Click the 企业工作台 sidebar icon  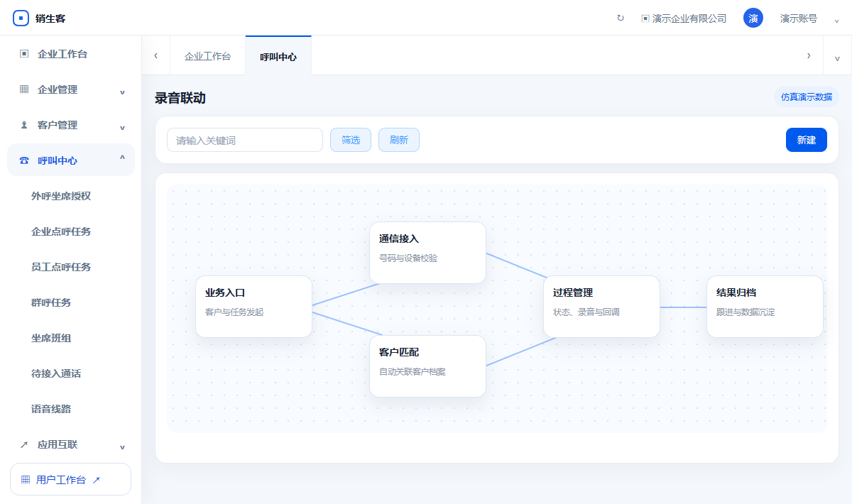tap(24, 54)
